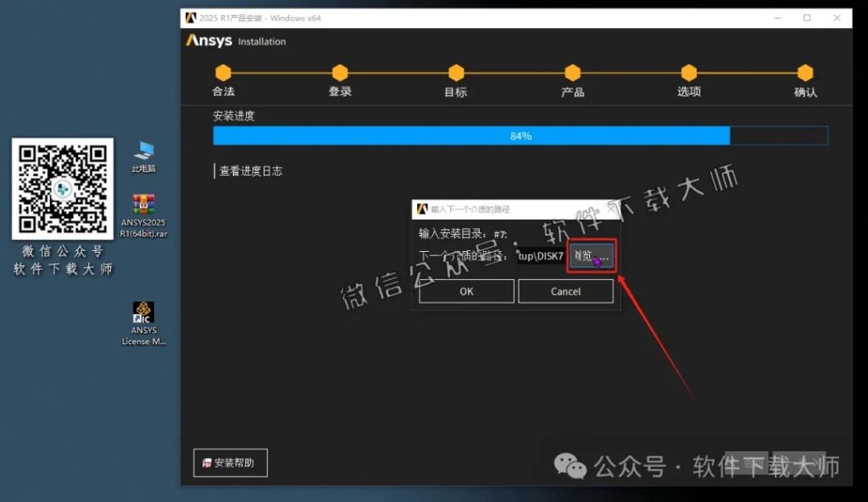The height and width of the screenshot is (502, 868).
Task: Click the 安装帮助 installation help button
Action: (x=230, y=463)
